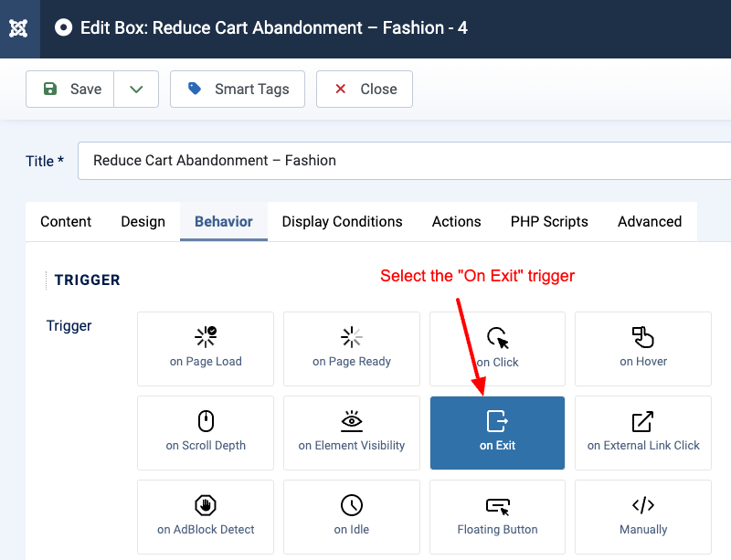This screenshot has height=560, width=731.
Task: Pick the on Element Visibility eye icon
Action: tap(352, 421)
